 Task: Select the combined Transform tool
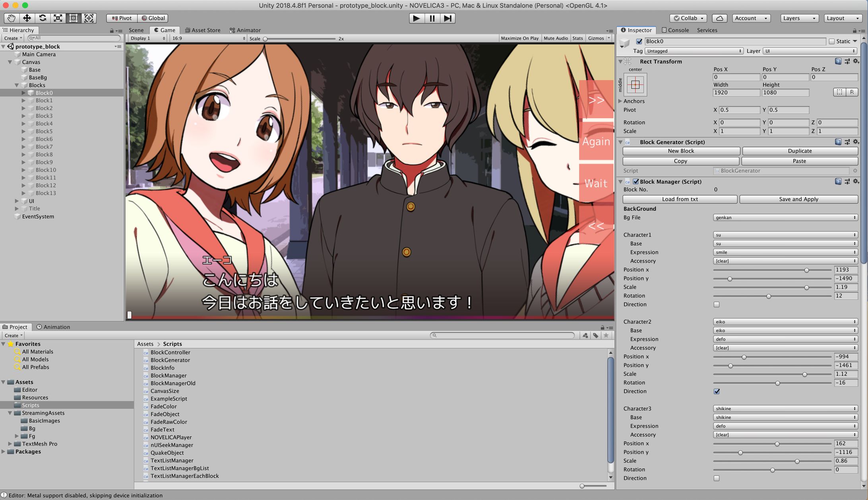[x=89, y=18]
